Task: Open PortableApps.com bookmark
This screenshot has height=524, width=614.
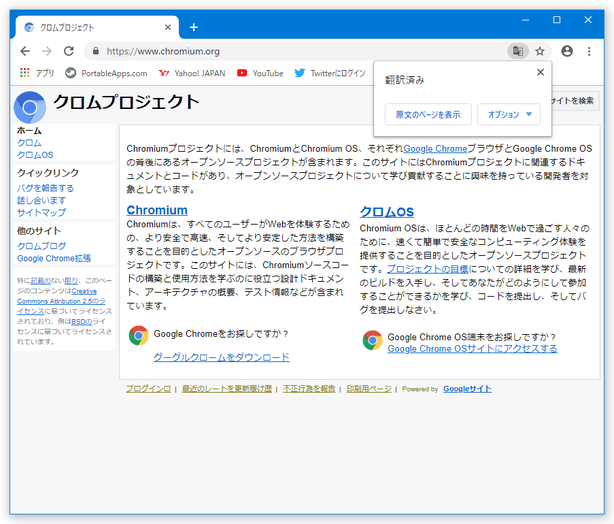Action: pyautogui.click(x=107, y=73)
